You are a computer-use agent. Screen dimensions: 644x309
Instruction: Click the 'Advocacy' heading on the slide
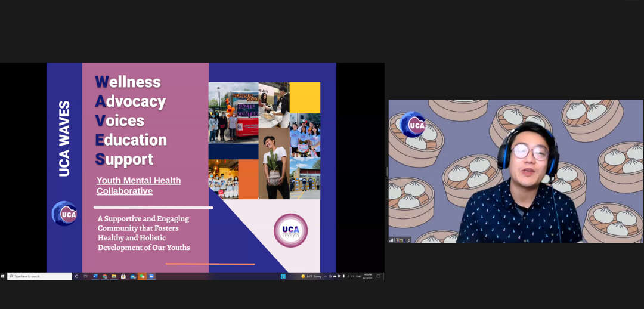point(131,101)
